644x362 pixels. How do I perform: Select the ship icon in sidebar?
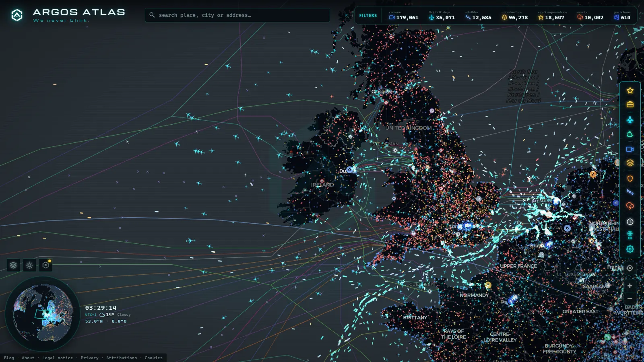(x=630, y=134)
